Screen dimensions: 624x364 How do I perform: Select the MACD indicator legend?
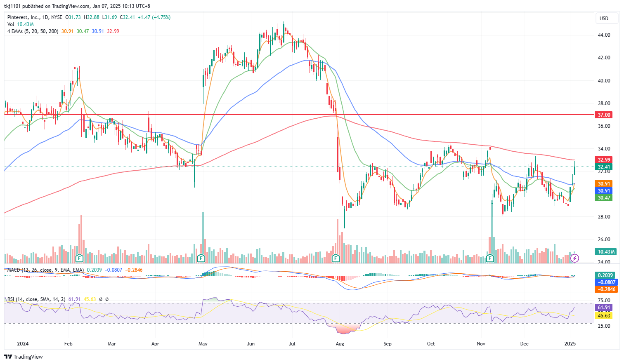point(45,270)
